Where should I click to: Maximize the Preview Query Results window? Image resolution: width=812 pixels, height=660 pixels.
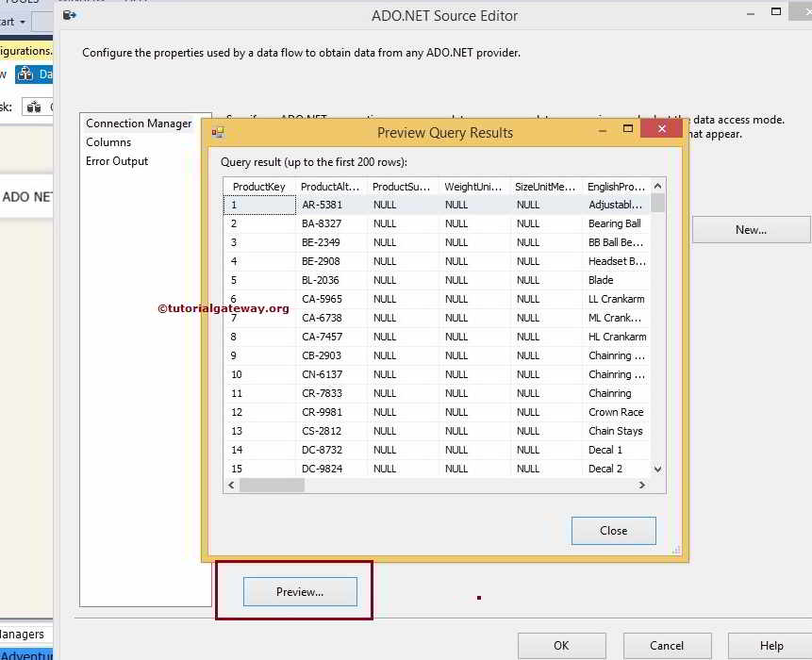point(628,128)
